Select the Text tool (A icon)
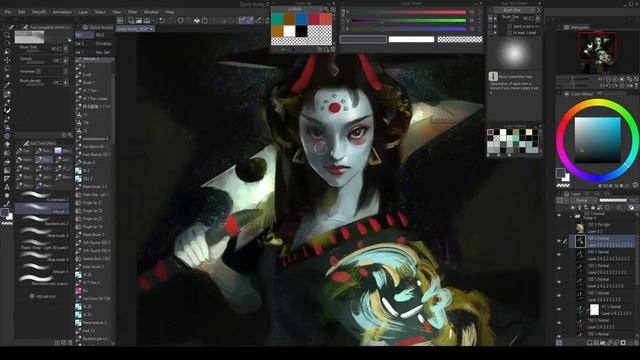This screenshot has width=640, height=360. tap(7, 187)
